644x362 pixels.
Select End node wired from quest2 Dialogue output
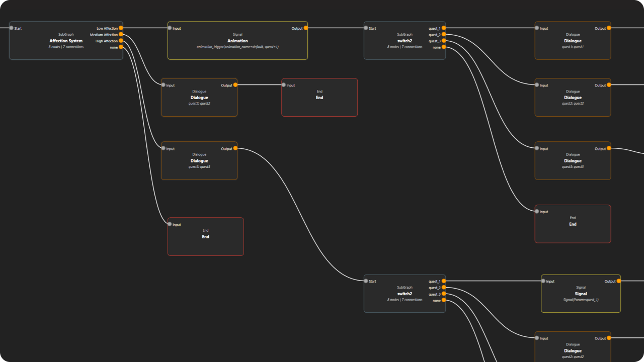point(319,98)
